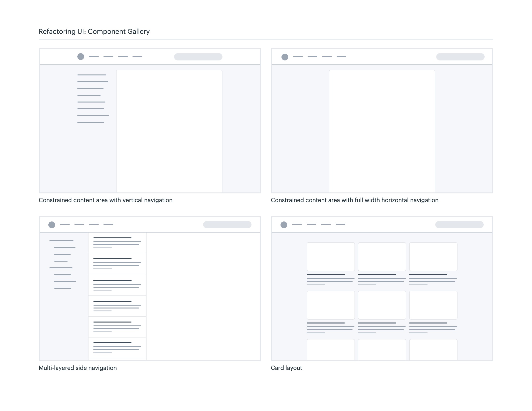This screenshot has width=532, height=411.
Task: Select middle card in second row of card layout
Action: [382, 305]
